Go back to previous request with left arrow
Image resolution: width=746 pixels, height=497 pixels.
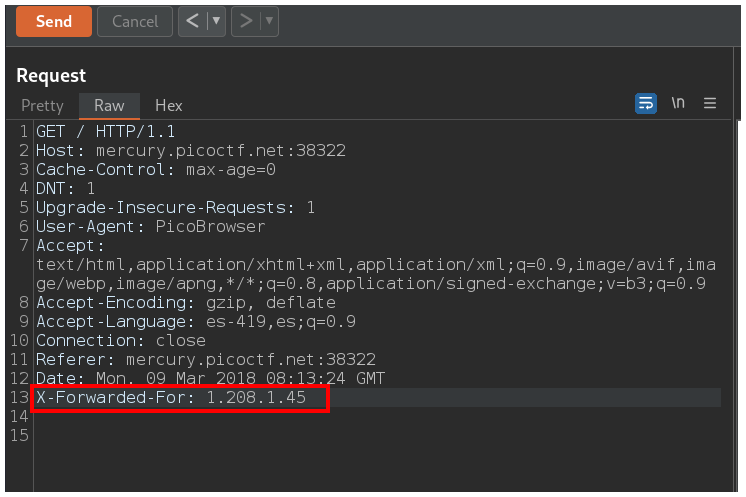pyautogui.click(x=193, y=21)
